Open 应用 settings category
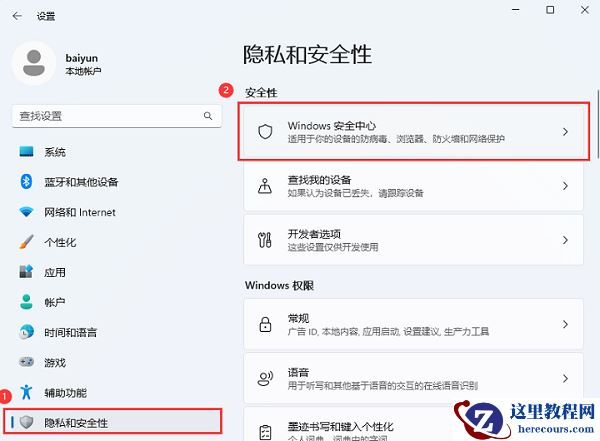Image resolution: width=600 pixels, height=441 pixels. [x=116, y=272]
